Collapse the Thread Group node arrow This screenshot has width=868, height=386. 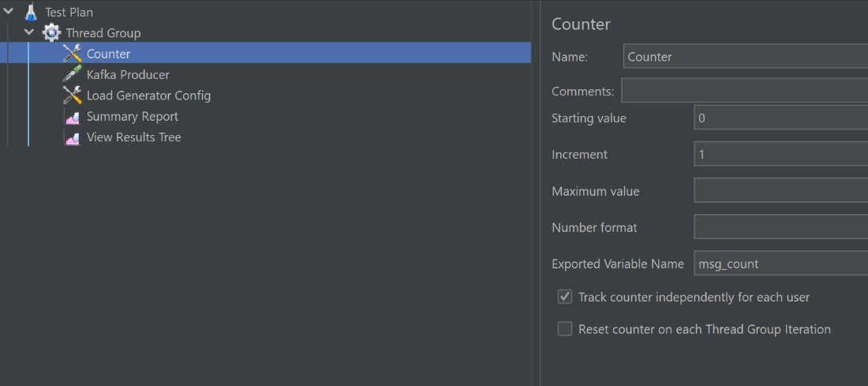29,33
